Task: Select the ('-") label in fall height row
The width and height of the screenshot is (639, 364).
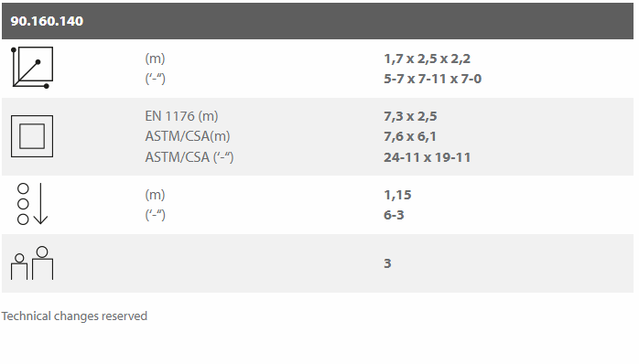Action: coord(156,215)
